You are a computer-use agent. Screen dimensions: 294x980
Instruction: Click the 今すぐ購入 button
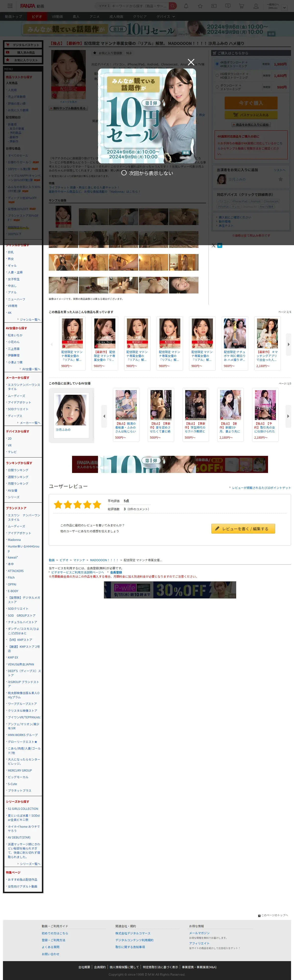[x=251, y=103]
